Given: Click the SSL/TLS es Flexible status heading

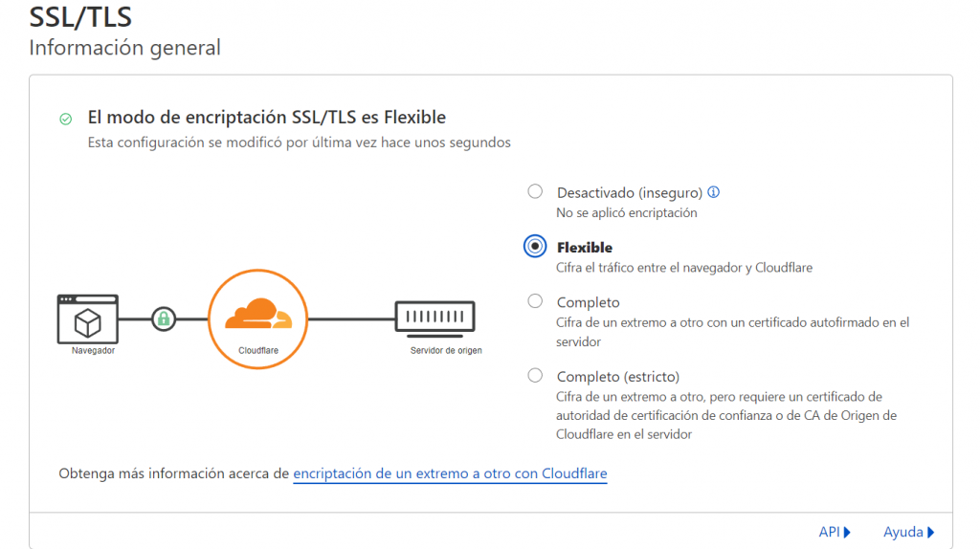Looking at the screenshot, I should pos(267,118).
